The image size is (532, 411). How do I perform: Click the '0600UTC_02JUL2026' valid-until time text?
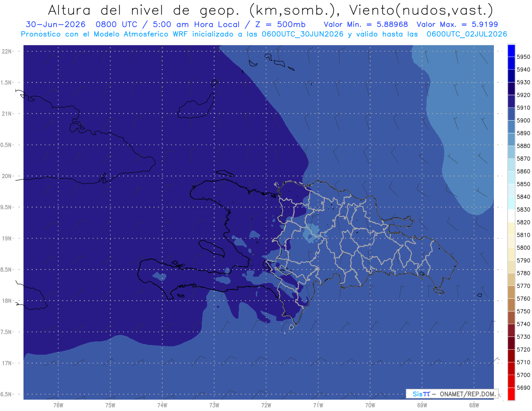[467, 34]
